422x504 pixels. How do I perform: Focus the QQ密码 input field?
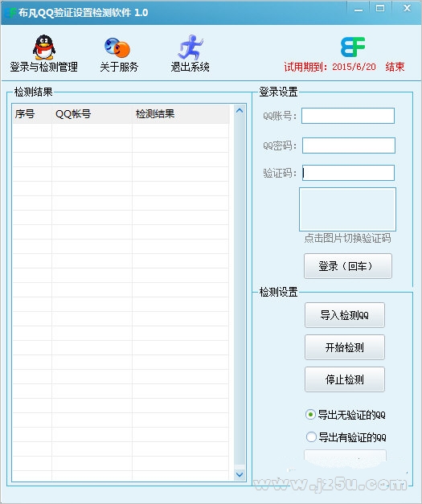[x=349, y=145]
